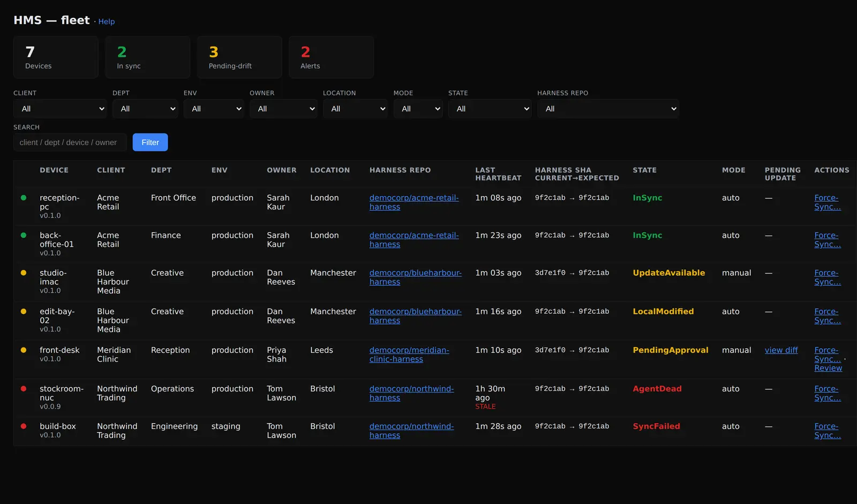Viewport: 857px width, 504px height.
Task: Click the Engineering dept cell
Action: tap(174, 426)
